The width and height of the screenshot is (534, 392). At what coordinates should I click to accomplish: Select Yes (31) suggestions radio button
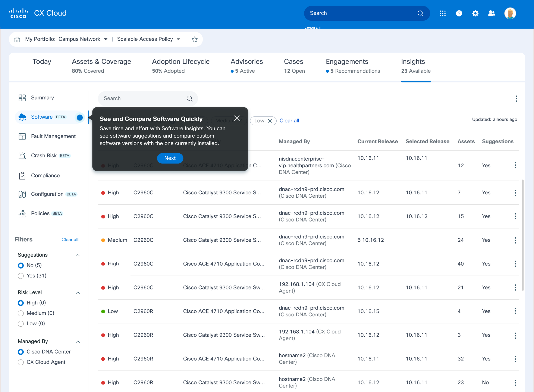click(21, 276)
